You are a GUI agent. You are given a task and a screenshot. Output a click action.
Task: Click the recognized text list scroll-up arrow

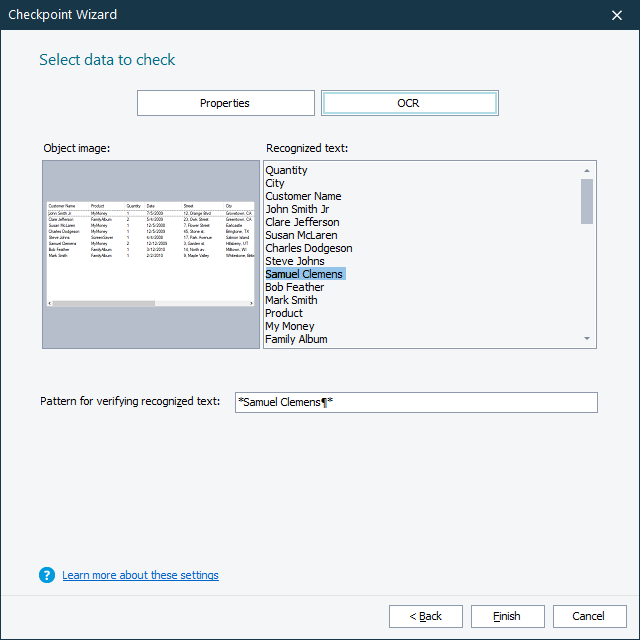pyautogui.click(x=587, y=170)
